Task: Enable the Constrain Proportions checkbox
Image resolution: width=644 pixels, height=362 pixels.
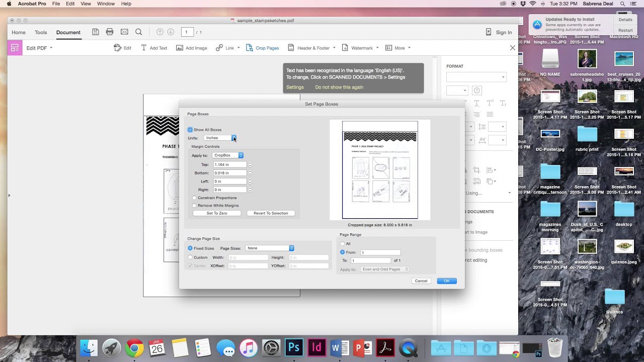Action: tap(194, 198)
